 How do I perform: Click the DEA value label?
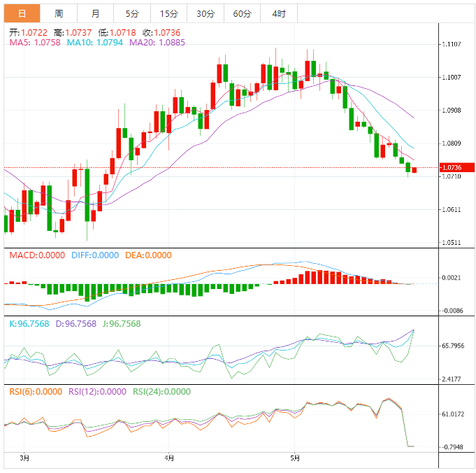[x=148, y=255]
